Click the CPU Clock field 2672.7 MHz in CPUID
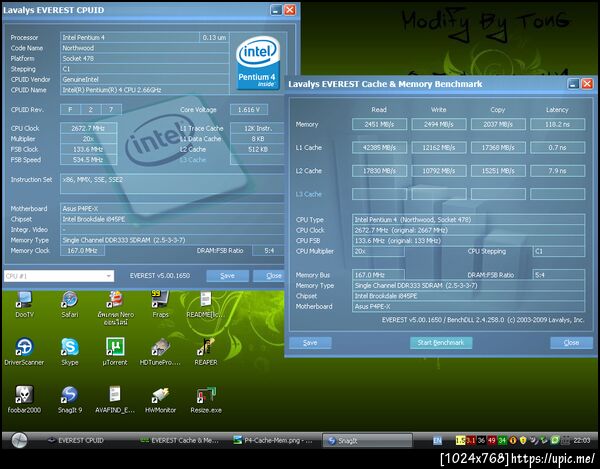The image size is (600, 469). (88, 128)
